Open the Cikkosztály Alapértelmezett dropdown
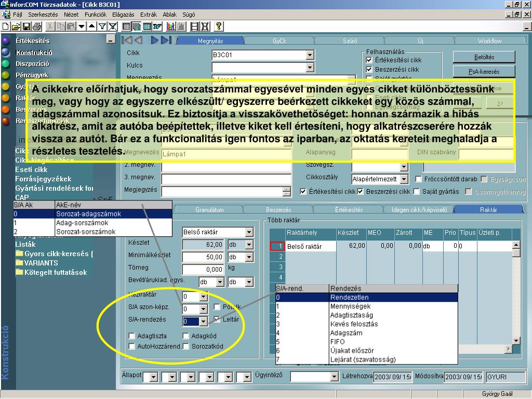Image resolution: width=532 pixels, height=399 pixels. 404,179
